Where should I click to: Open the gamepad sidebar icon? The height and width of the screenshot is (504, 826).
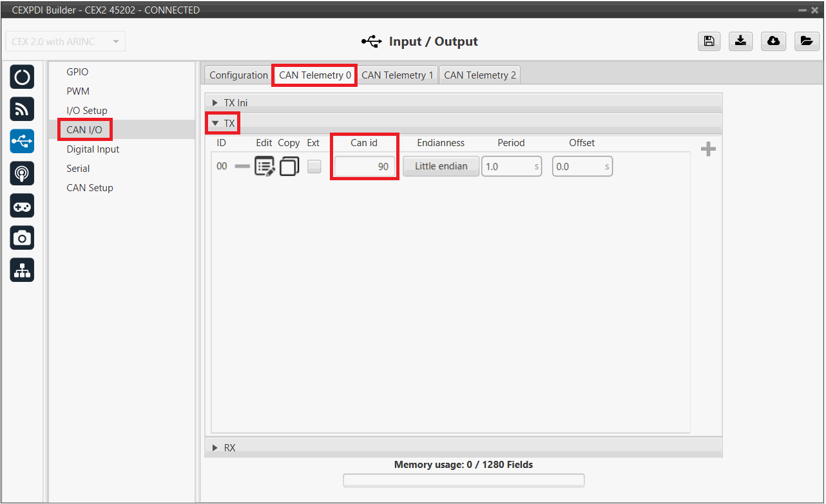click(x=22, y=206)
